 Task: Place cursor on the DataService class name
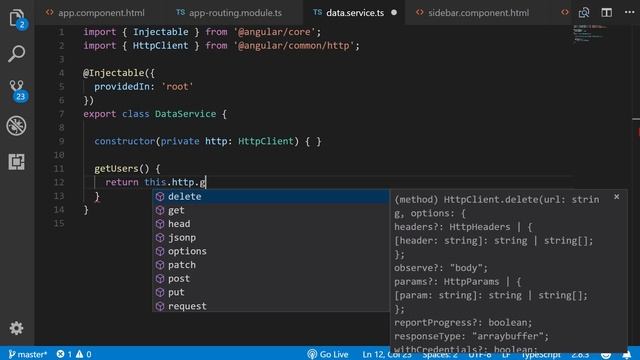[185, 114]
